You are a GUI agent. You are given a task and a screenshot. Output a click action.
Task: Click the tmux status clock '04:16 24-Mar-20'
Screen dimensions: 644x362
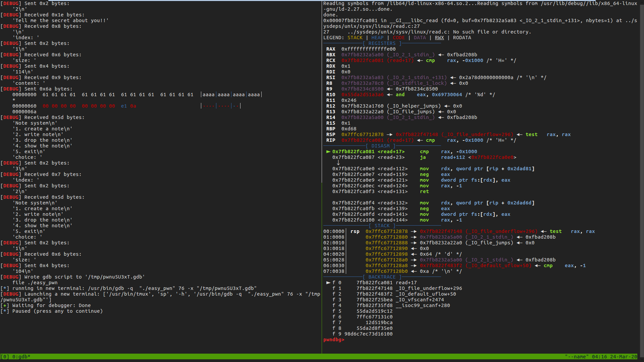[x=614, y=357]
